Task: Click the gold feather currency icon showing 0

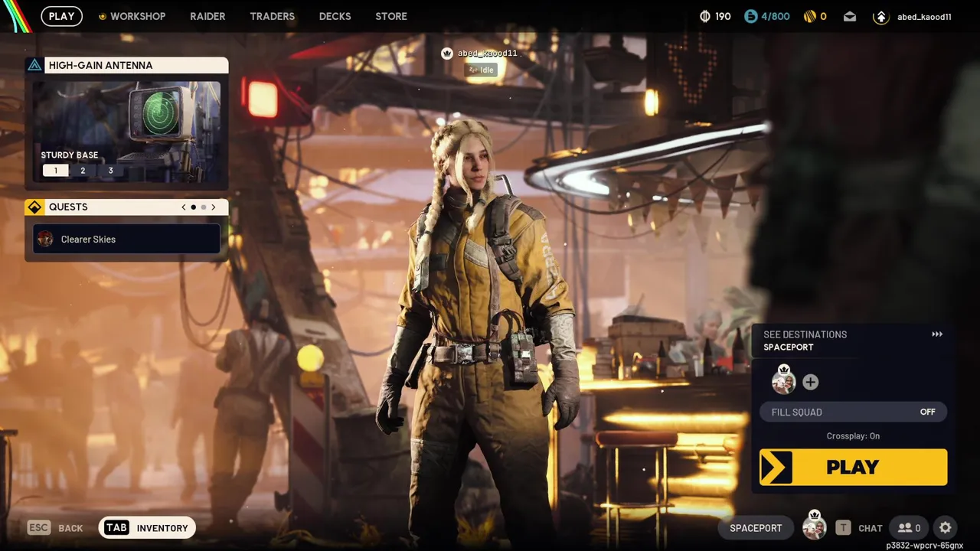Action: pyautogui.click(x=809, y=16)
